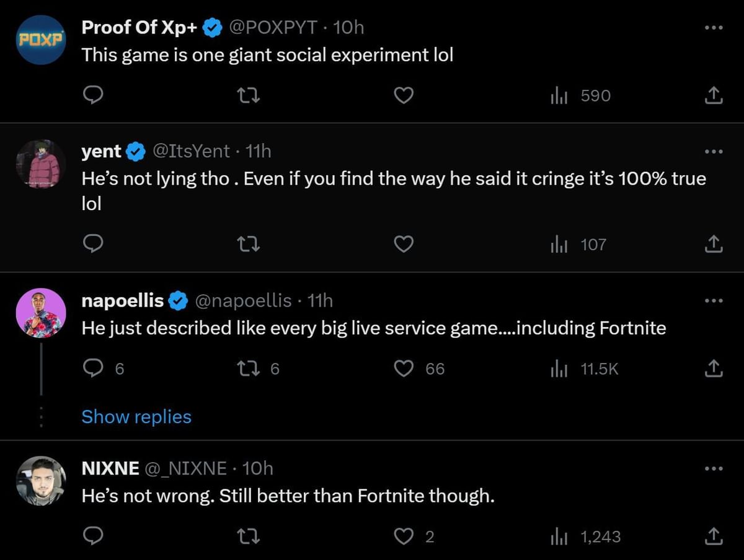Image resolution: width=744 pixels, height=560 pixels.
Task: Retweet yent's reply
Action: (x=248, y=244)
